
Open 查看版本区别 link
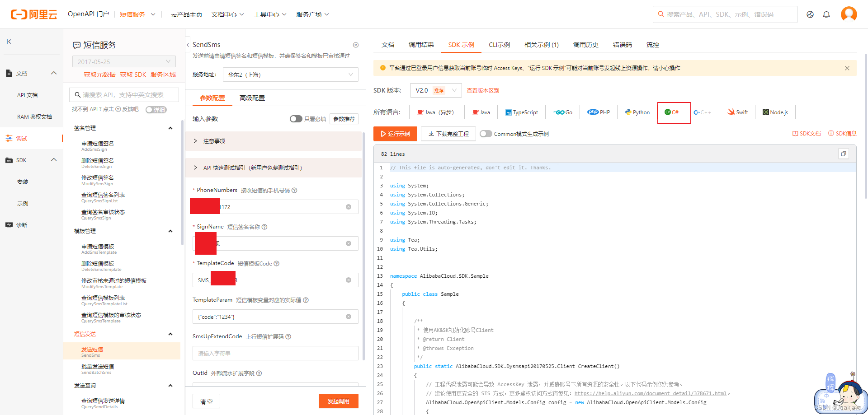[x=483, y=91]
